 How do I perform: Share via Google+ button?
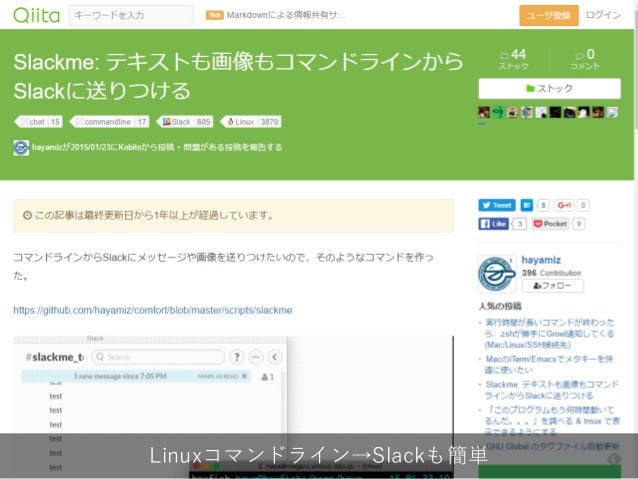(564, 205)
